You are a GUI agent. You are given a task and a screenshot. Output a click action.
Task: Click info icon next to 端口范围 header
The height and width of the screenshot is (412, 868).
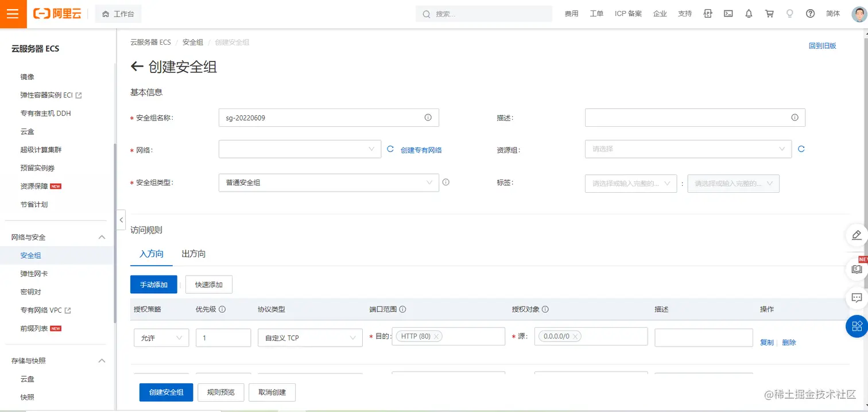tap(402, 309)
